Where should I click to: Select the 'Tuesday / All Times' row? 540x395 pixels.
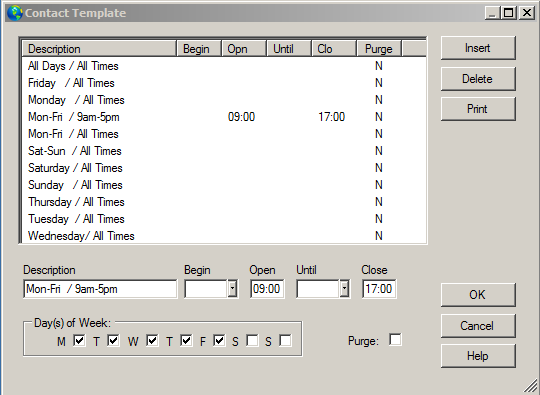tap(224, 219)
